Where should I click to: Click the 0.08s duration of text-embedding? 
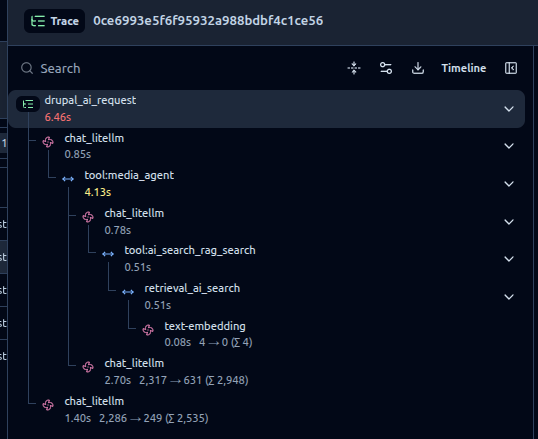point(177,343)
